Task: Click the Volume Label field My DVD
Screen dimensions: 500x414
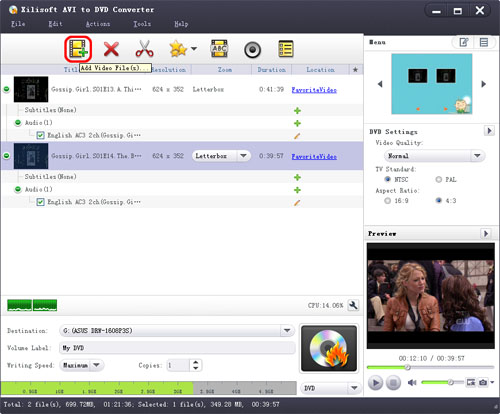Action: pyautogui.click(x=177, y=348)
